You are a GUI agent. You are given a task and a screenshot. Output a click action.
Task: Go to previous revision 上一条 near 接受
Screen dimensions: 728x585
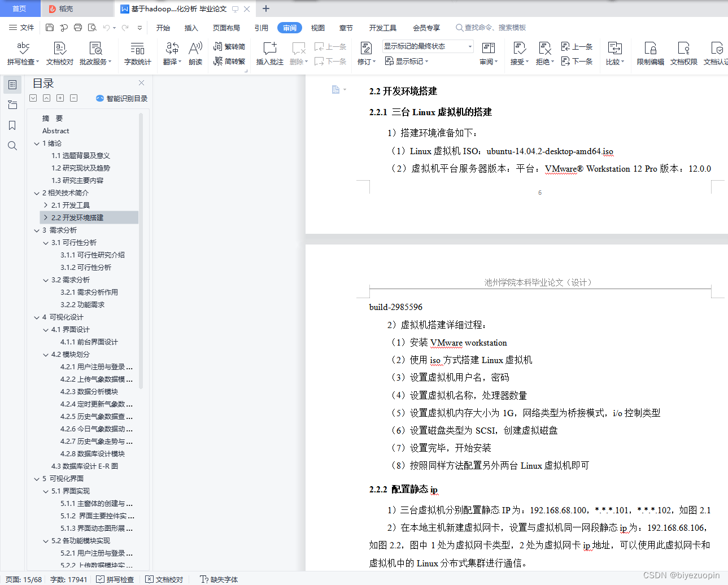(577, 46)
